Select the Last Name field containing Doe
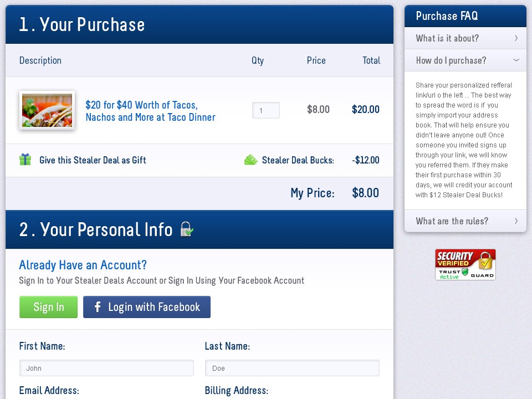Viewport: 532px width, 399px height. (292, 368)
